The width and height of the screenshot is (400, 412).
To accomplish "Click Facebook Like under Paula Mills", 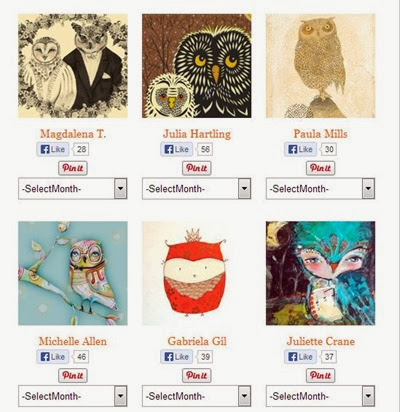I will tap(301, 149).
